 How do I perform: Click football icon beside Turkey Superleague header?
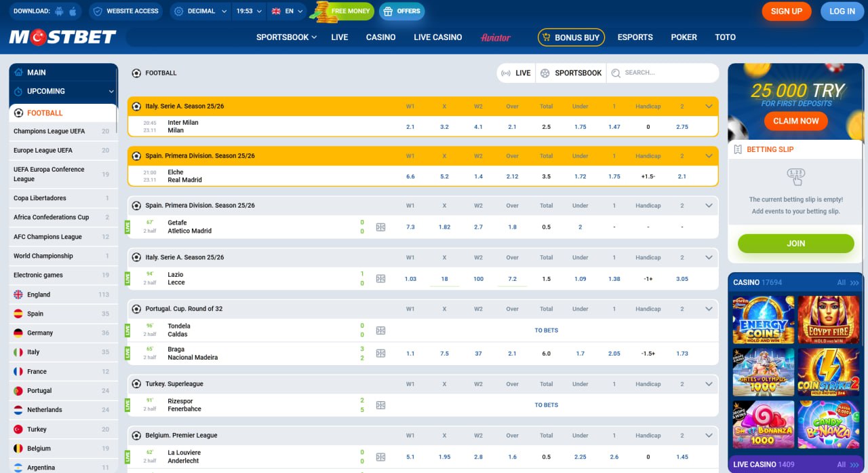(136, 384)
